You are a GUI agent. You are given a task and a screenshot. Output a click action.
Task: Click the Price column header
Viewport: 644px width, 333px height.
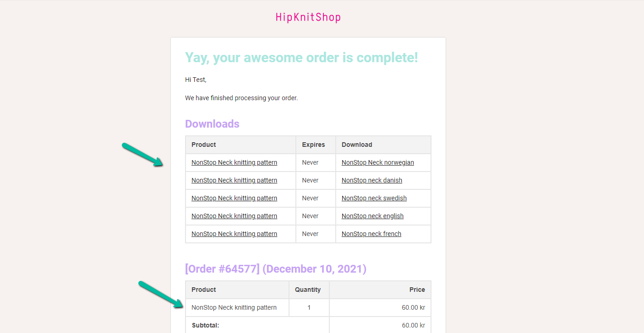click(x=417, y=290)
